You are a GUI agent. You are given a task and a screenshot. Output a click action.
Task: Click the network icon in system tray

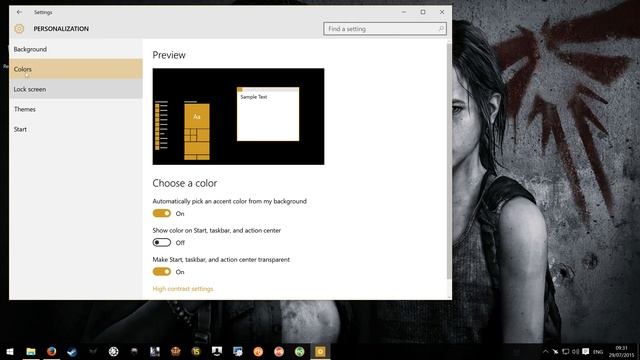point(566,351)
